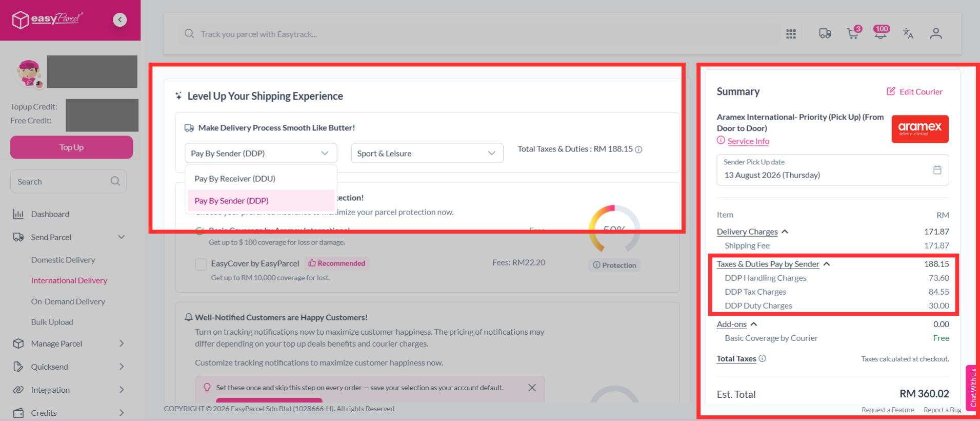
Task: Click the Top Up button
Action: click(x=71, y=147)
